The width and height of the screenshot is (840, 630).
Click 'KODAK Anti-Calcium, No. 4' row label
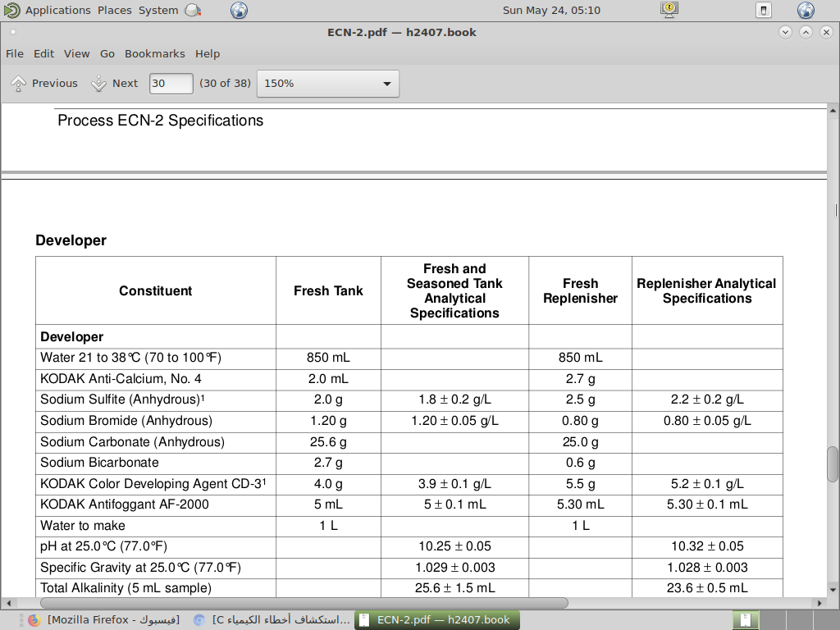point(121,379)
